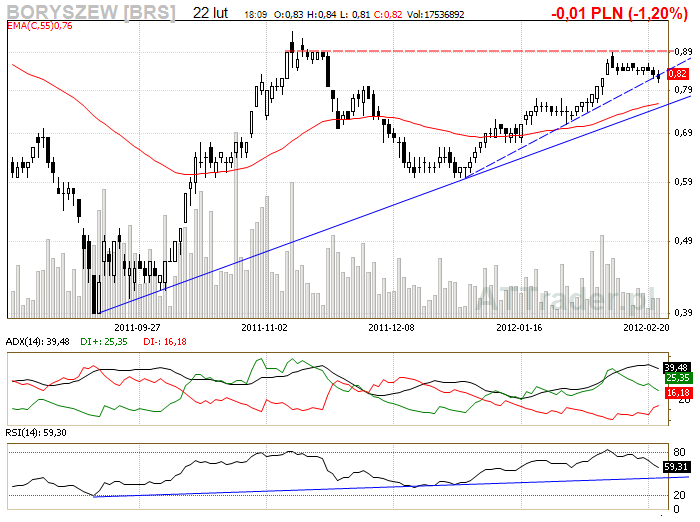Click the volume readout Vol:17536892
This screenshot has height=522, width=700.
click(x=436, y=15)
